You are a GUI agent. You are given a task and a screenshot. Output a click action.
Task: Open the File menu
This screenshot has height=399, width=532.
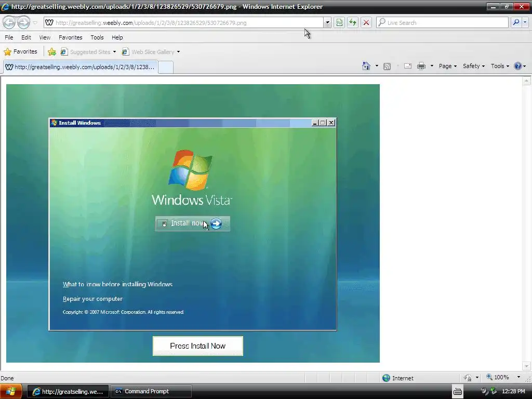[x=9, y=37]
